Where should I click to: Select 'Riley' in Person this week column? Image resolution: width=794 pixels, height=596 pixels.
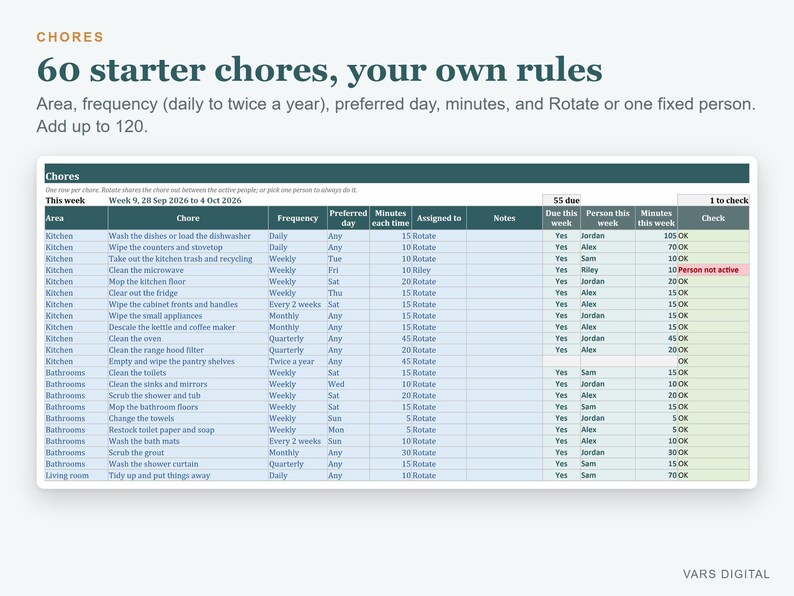(x=608, y=270)
